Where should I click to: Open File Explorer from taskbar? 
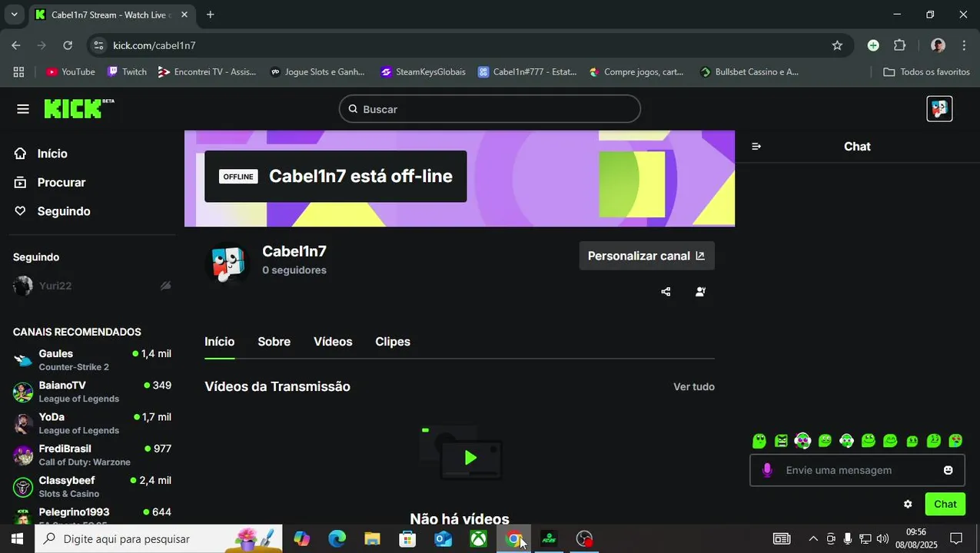tap(372, 539)
